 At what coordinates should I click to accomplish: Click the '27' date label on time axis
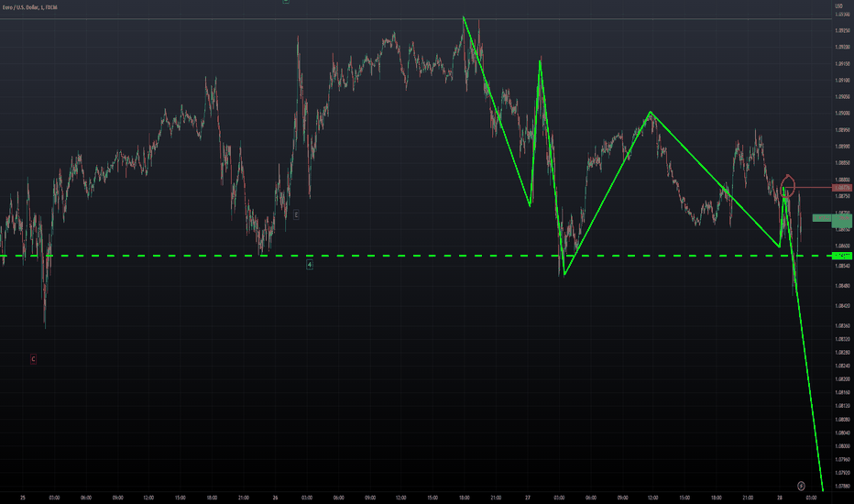tap(527, 498)
